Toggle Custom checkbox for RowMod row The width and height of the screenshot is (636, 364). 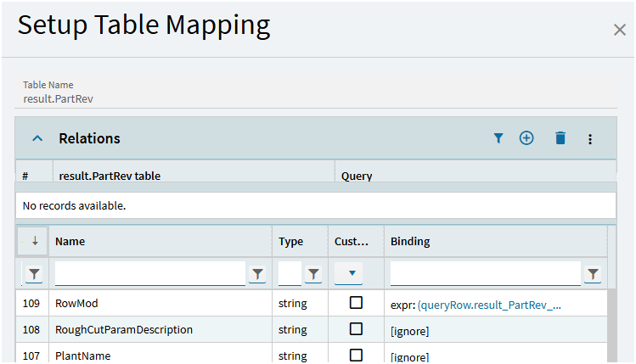356,303
